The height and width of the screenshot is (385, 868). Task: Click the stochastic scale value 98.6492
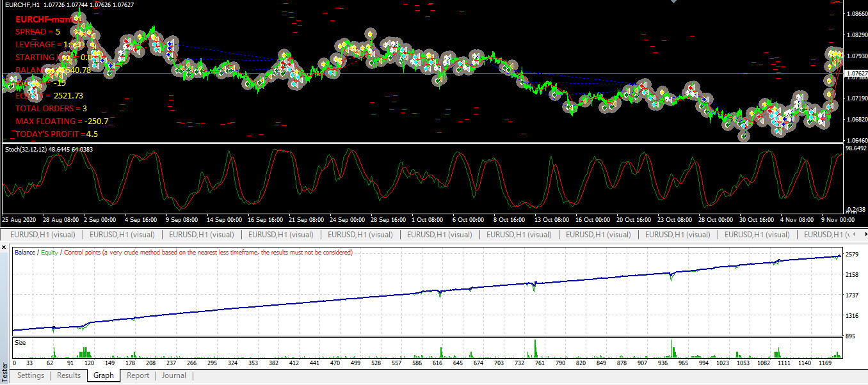pyautogui.click(x=856, y=148)
